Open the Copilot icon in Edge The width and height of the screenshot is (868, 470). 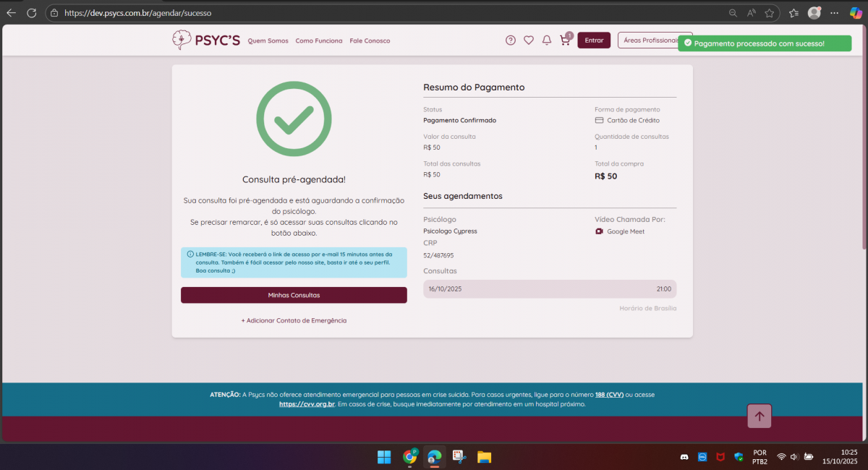tap(856, 13)
